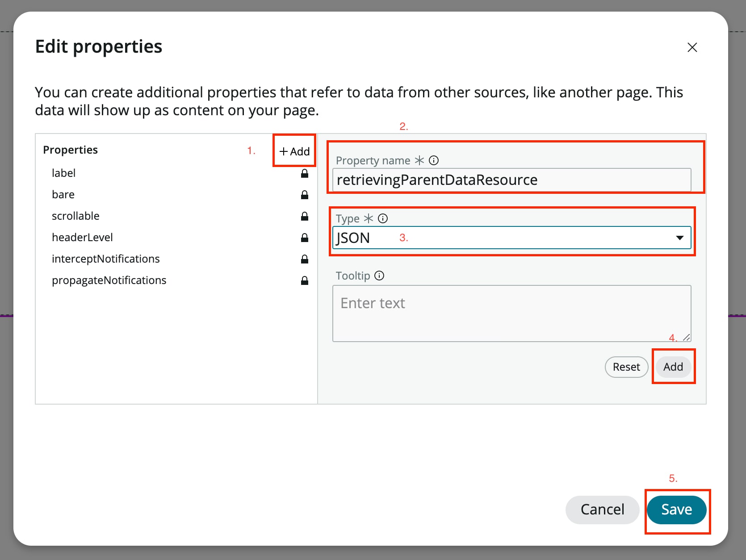Image resolution: width=746 pixels, height=560 pixels.
Task: Toggle the lock on the label property
Action: (x=304, y=174)
